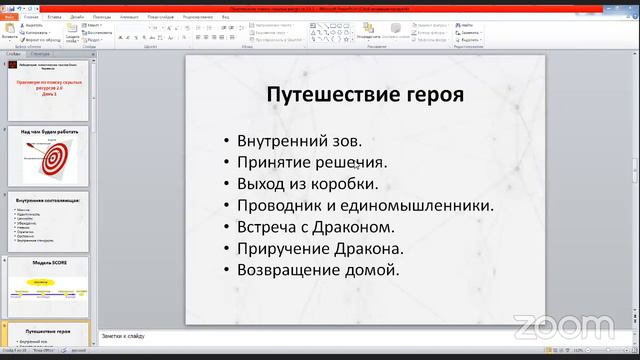
Task: Open the Shape Fill (Заливка фигуры) dropdown
Action: point(430,25)
